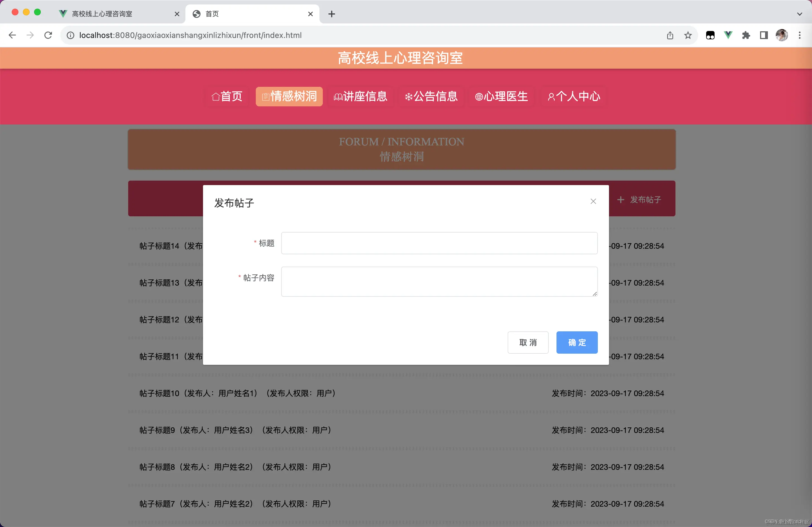Click the page reload icon
Image resolution: width=812 pixels, height=527 pixels.
pos(48,35)
